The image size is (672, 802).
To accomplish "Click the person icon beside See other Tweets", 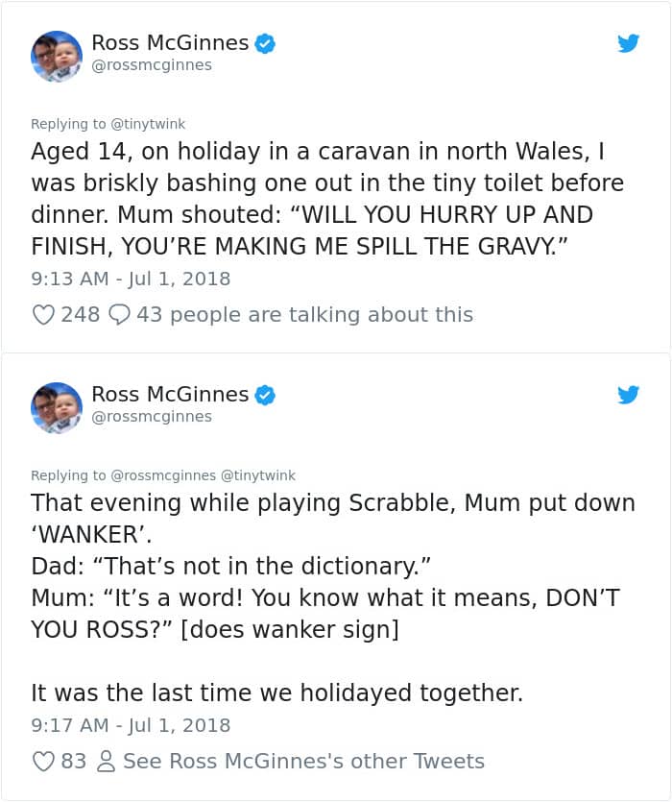I will 107,762.
